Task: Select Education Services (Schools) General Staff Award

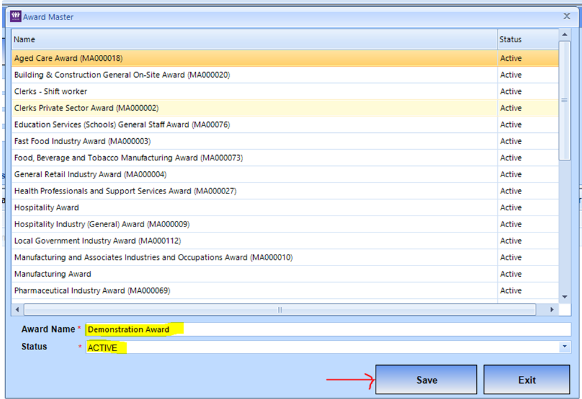Action: click(x=285, y=125)
